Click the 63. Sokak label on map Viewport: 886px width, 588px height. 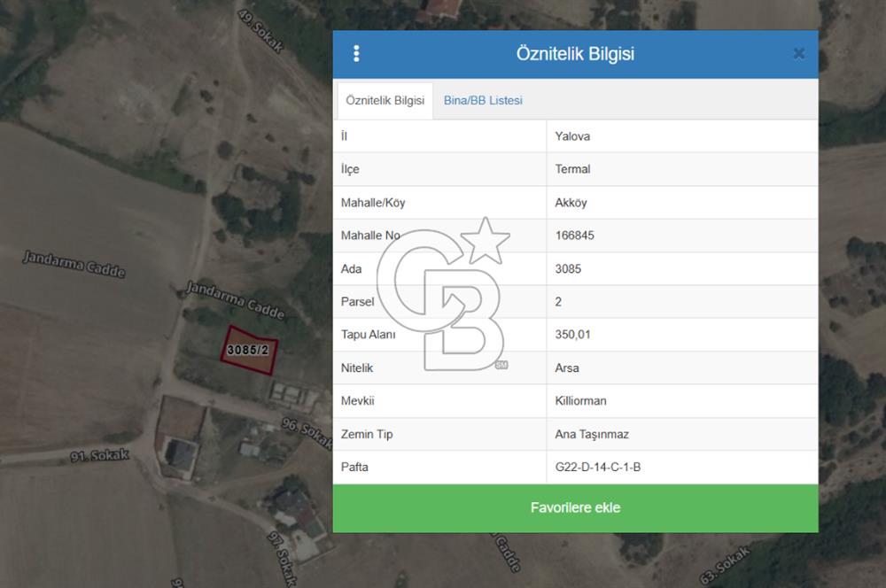pyautogui.click(x=725, y=565)
